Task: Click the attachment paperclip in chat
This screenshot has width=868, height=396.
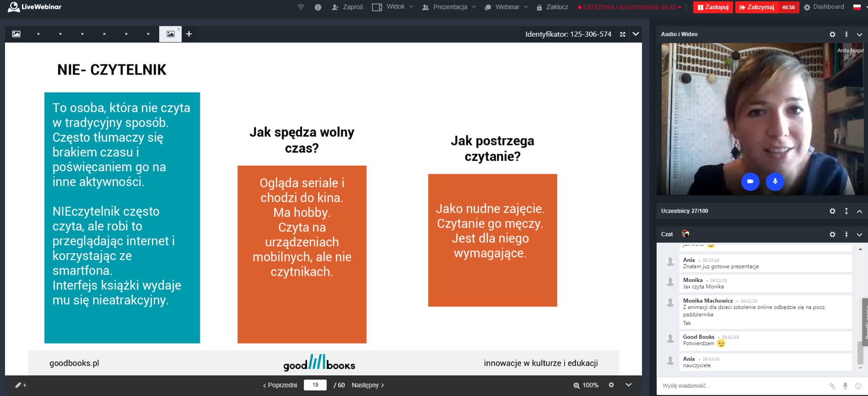Action: click(x=832, y=386)
